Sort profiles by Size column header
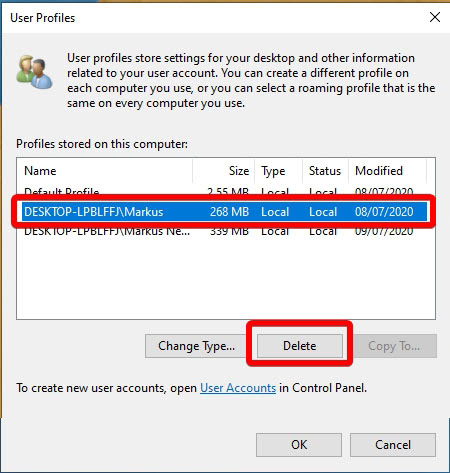This screenshot has height=473, width=450. (x=223, y=171)
